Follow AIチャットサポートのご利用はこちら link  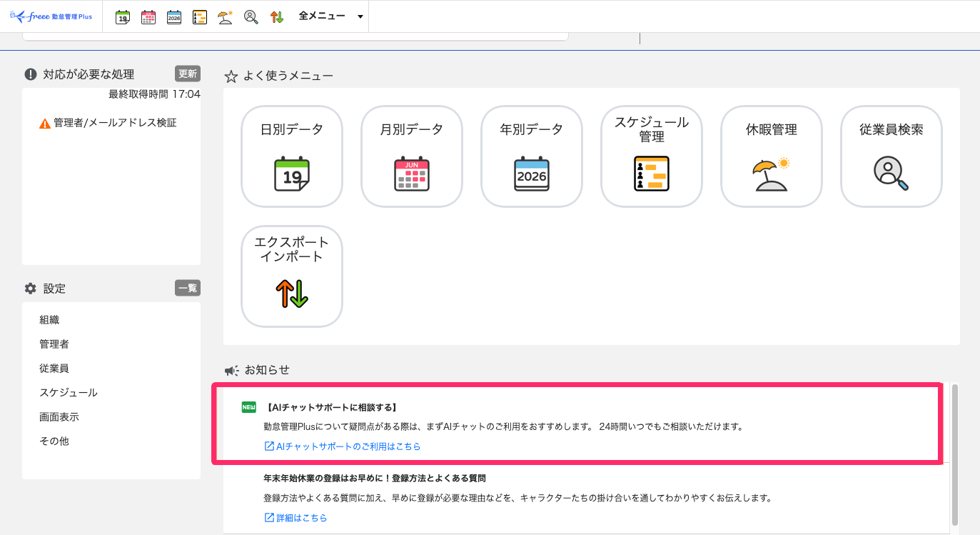pos(343,446)
